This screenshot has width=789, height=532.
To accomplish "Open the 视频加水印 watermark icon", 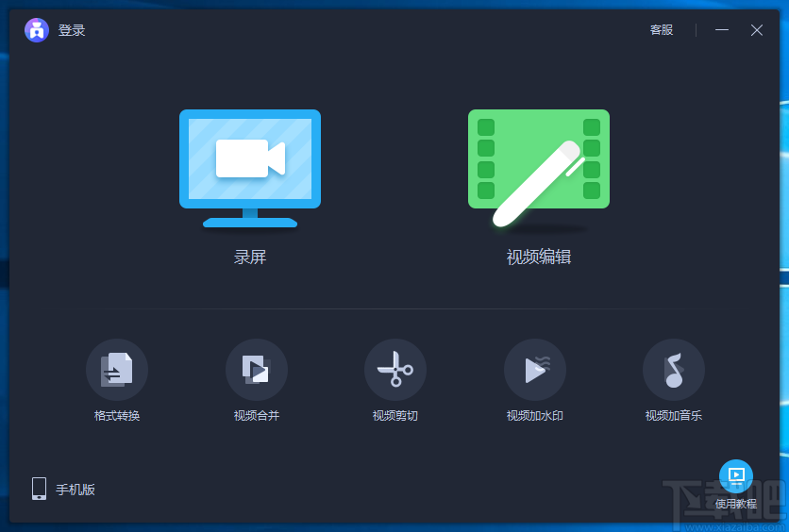I will 535,370.
